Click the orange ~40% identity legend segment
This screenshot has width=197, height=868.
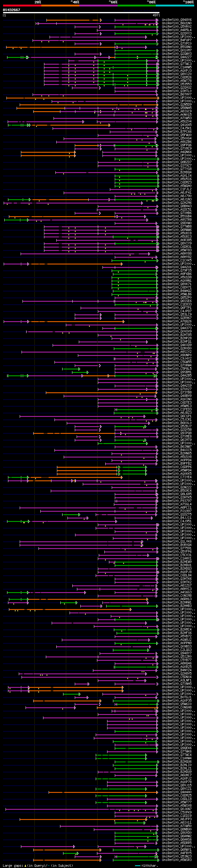(x=60, y=6)
